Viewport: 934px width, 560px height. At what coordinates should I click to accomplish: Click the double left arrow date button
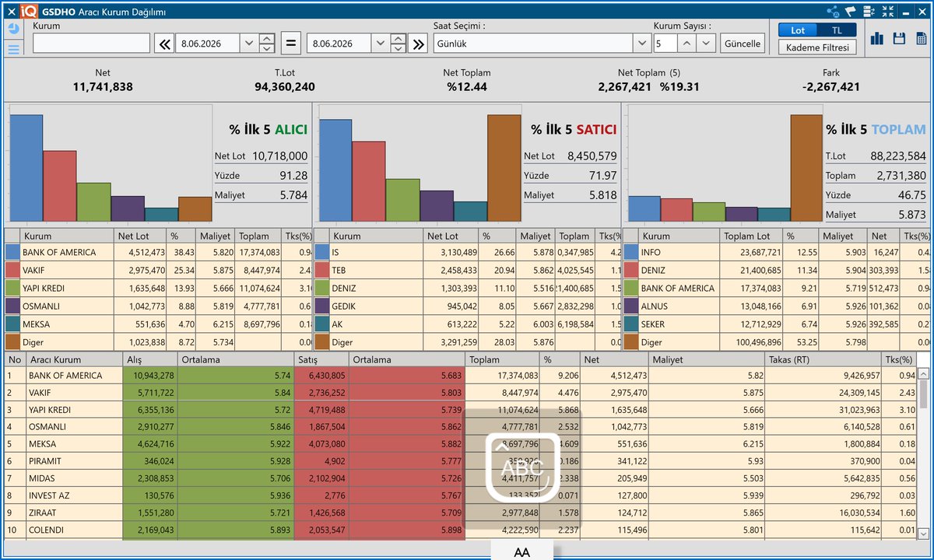(x=164, y=44)
